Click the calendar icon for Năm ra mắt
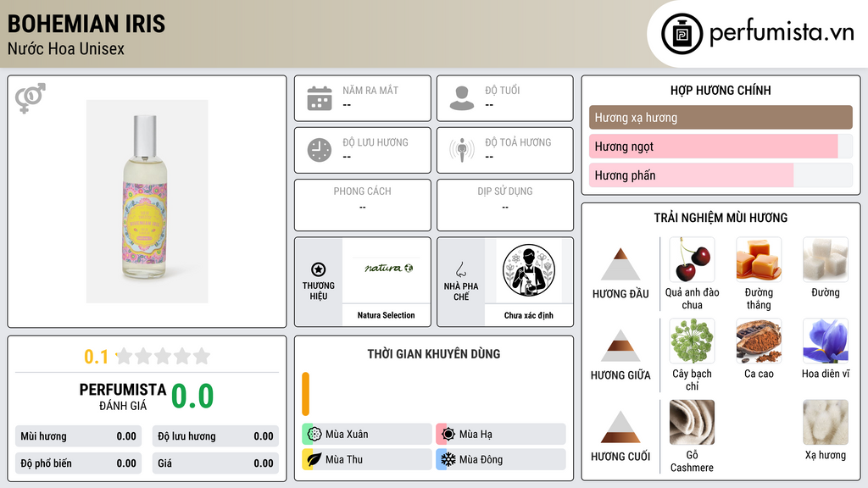 320,98
